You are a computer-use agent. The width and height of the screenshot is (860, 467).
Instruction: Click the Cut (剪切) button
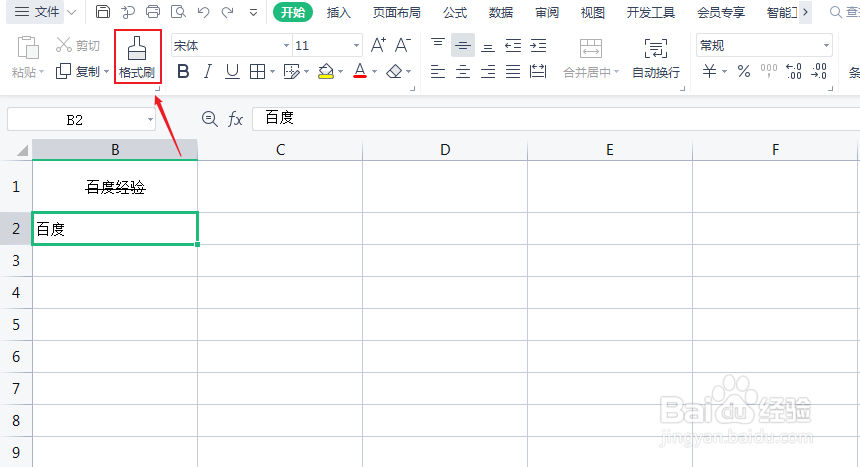tap(78, 45)
